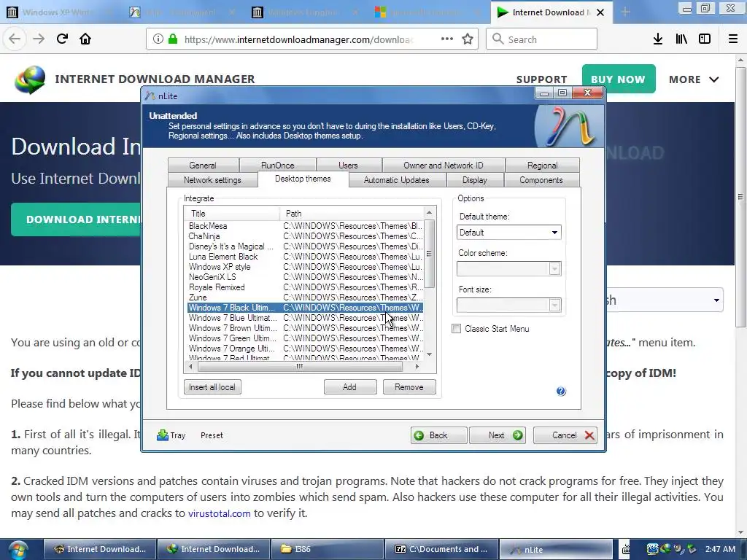747x560 pixels.
Task: Open the first Internet Download taskbar button
Action: tap(100, 549)
